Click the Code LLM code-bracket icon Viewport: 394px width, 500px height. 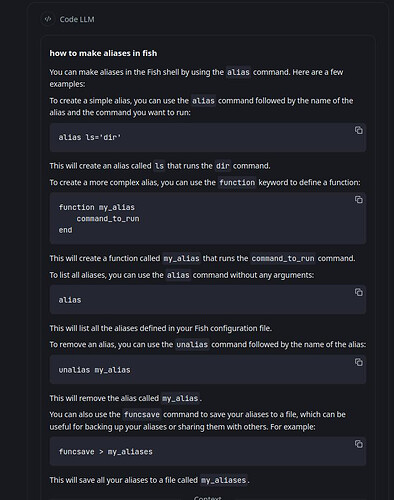[x=48, y=19]
